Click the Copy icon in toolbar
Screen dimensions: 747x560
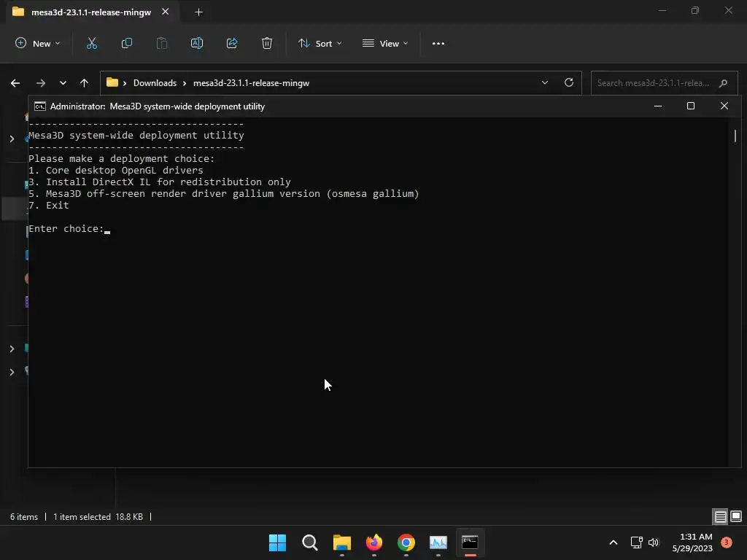coord(127,43)
